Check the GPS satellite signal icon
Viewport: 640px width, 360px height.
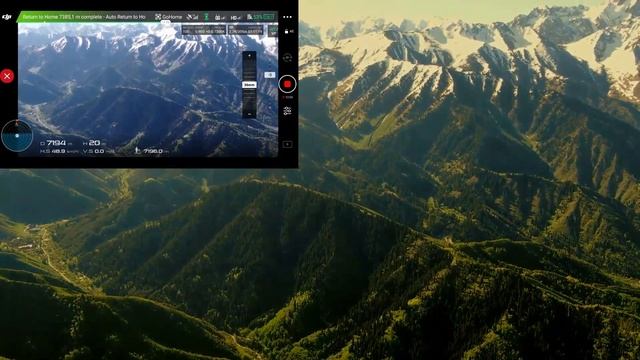[192, 17]
